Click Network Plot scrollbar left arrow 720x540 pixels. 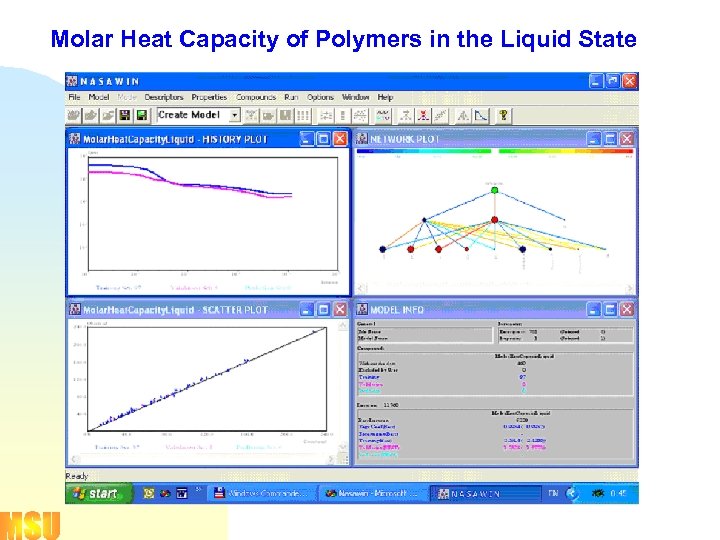(361, 288)
